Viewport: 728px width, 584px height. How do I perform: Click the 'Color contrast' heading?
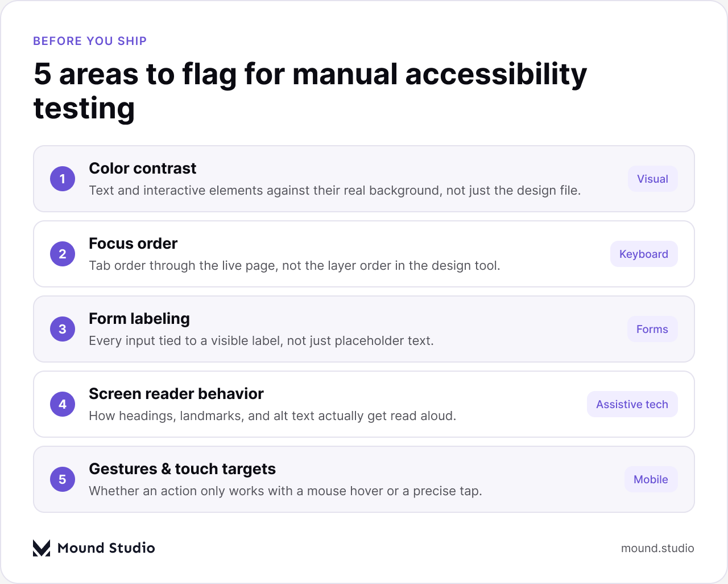(143, 168)
